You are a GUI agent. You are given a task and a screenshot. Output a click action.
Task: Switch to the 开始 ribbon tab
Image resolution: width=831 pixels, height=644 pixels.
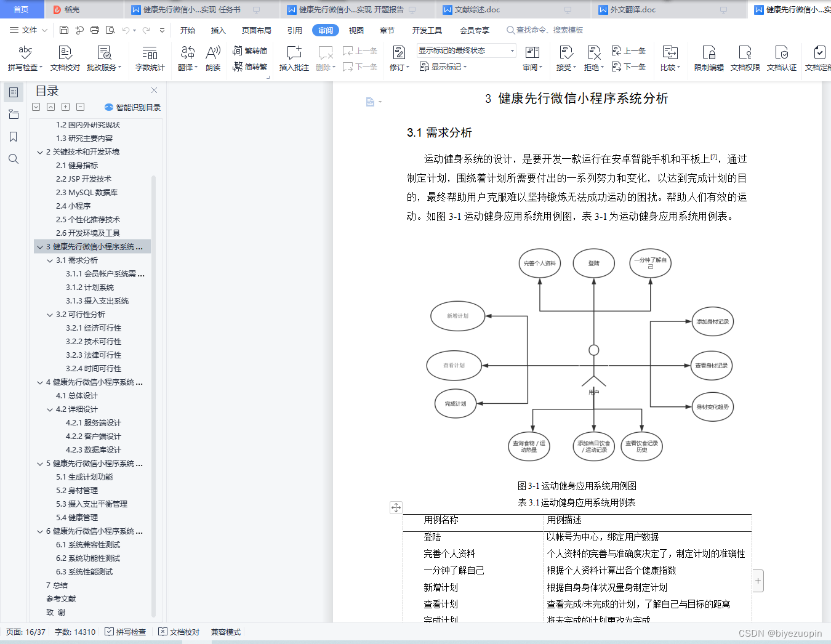click(x=188, y=30)
